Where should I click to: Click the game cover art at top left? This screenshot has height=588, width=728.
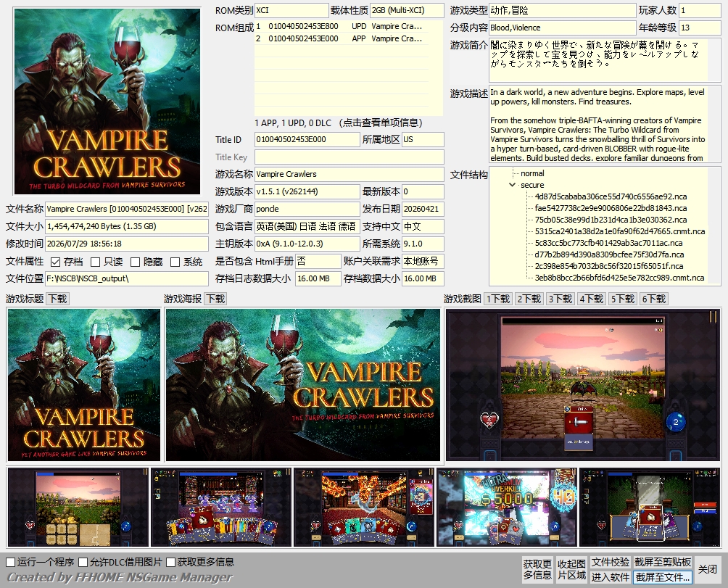[107, 102]
